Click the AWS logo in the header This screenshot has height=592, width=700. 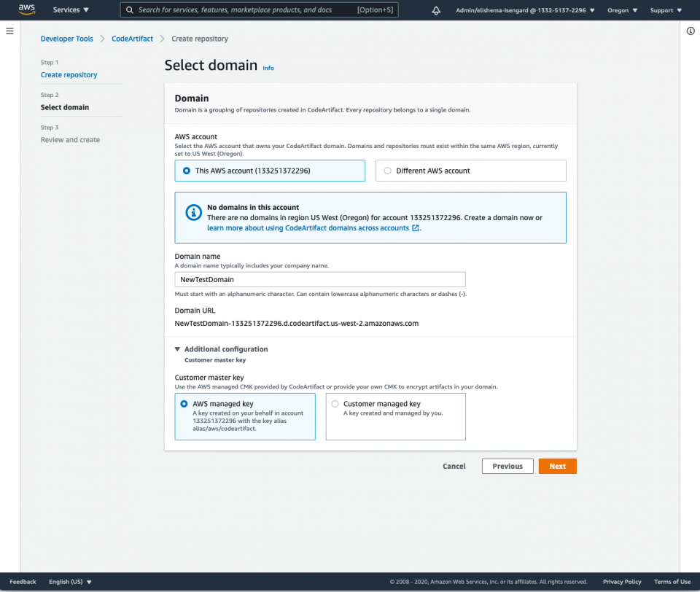pyautogui.click(x=27, y=9)
